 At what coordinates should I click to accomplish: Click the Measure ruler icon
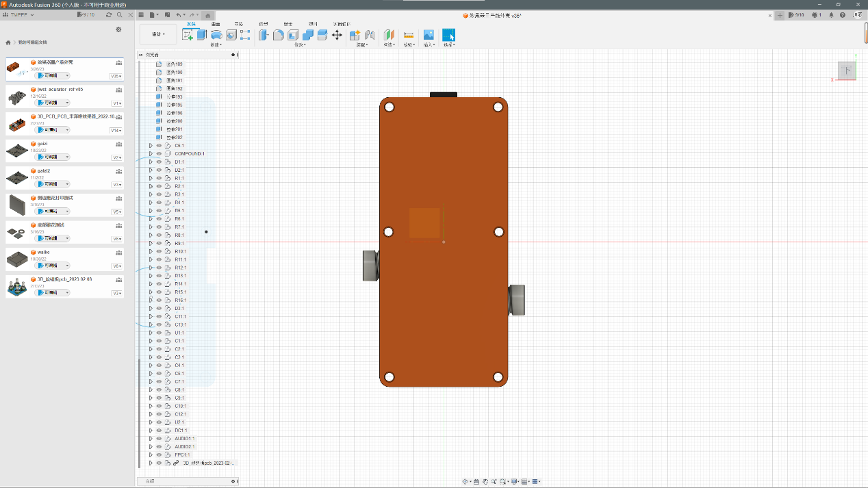point(409,35)
